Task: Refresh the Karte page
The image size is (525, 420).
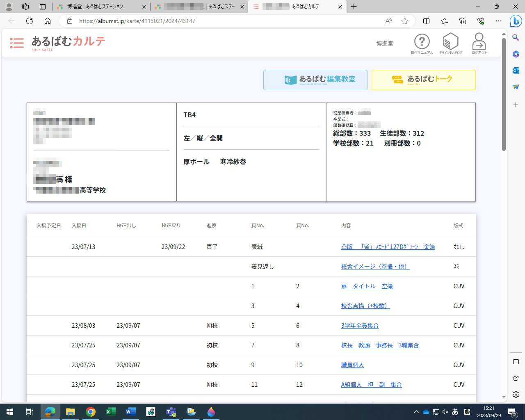Action: pos(29,21)
